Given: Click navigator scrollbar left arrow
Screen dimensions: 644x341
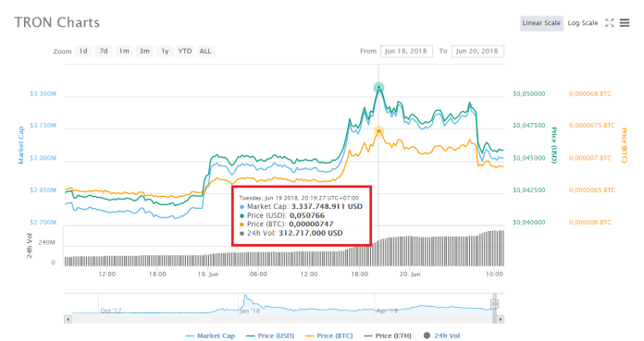Looking at the screenshot, I should pos(68,319).
